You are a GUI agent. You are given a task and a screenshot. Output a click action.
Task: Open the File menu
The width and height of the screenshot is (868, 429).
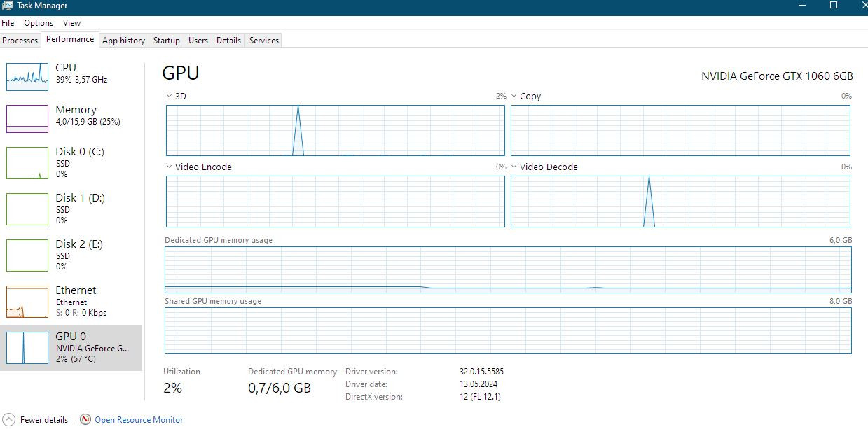point(8,23)
